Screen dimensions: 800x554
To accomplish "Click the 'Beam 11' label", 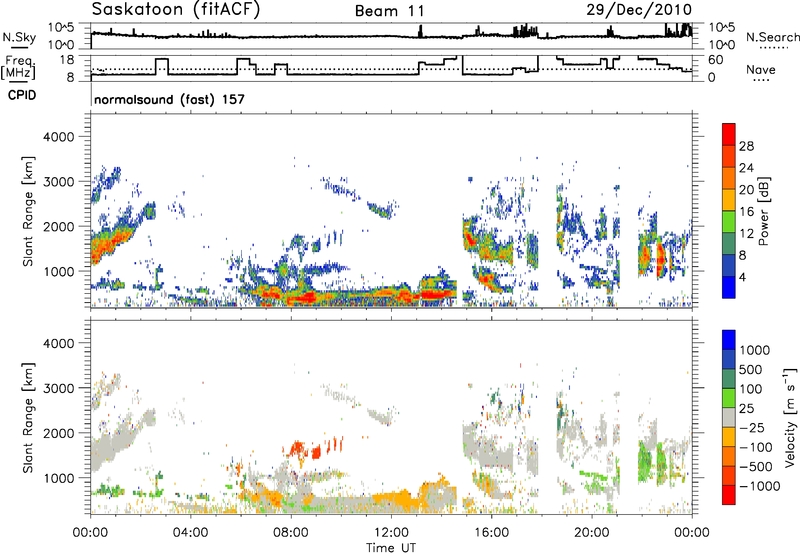I will [389, 11].
